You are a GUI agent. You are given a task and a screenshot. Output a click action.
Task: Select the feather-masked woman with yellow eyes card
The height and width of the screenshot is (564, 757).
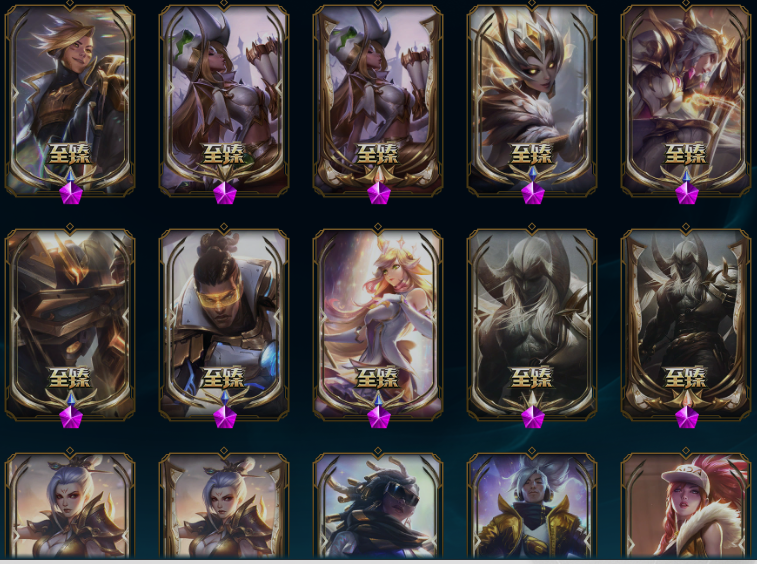click(532, 99)
